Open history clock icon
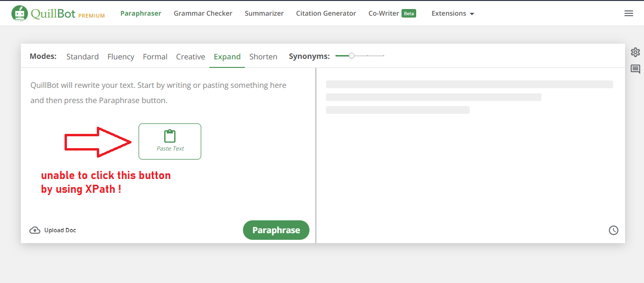Viewport: 644px width, 283px height. coord(614,230)
